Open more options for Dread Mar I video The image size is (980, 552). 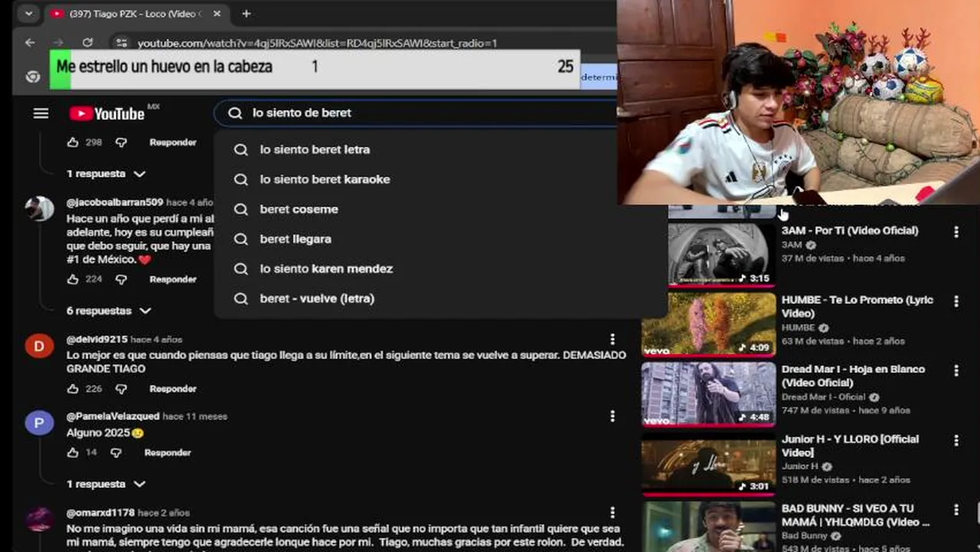[955, 370]
